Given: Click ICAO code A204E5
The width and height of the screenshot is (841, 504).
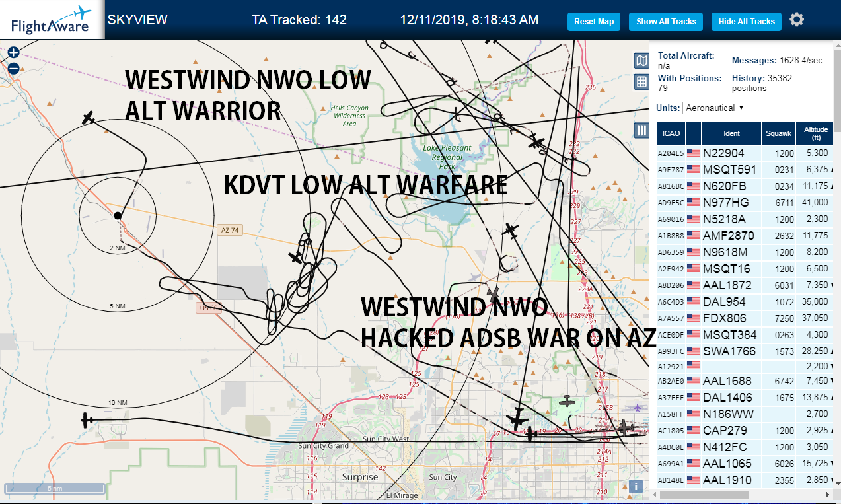Looking at the screenshot, I should coord(671,153).
